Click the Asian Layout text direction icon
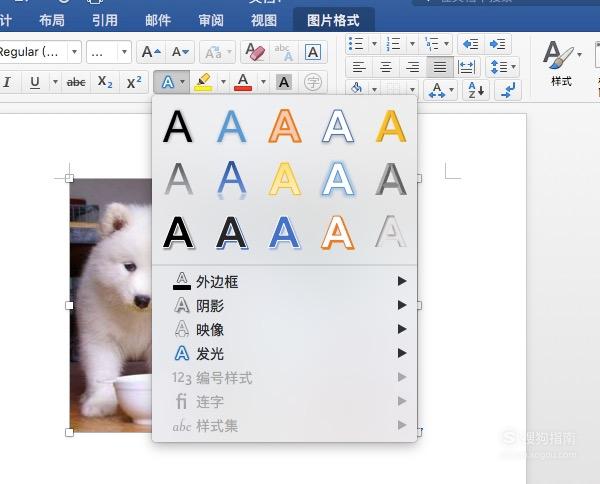Viewport: 600px width, 484px height. (440, 90)
